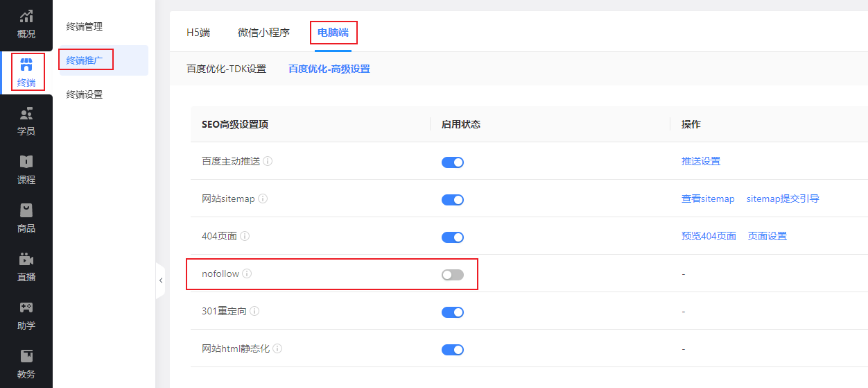
Task: Open the 百度优化-高级设置 sub-tab
Action: click(x=329, y=69)
